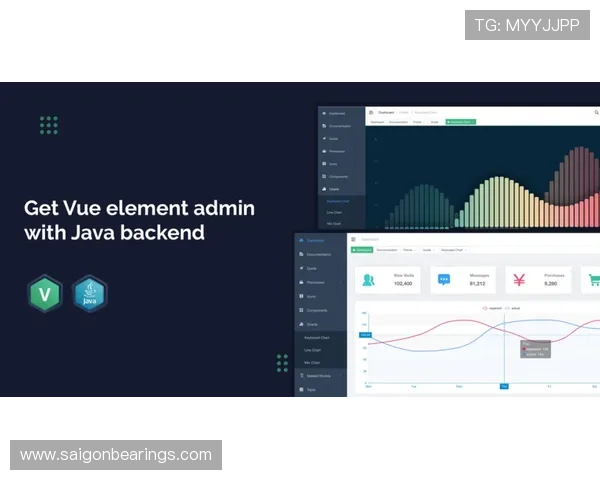
Task: Expand Permission arrow in the lower sidebar
Action: click(341, 282)
